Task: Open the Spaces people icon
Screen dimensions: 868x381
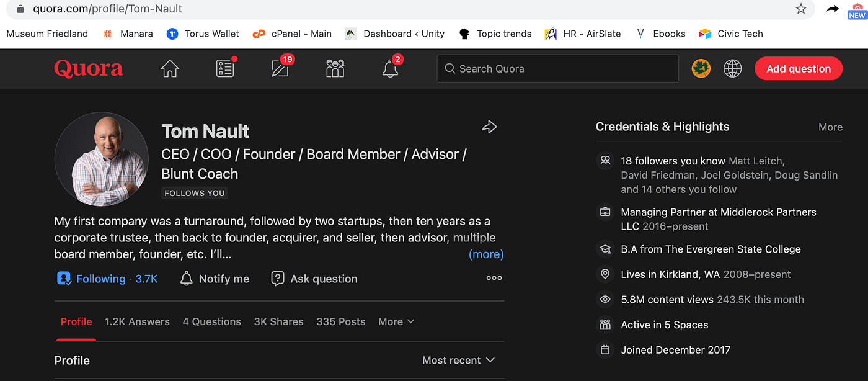Action: click(335, 69)
